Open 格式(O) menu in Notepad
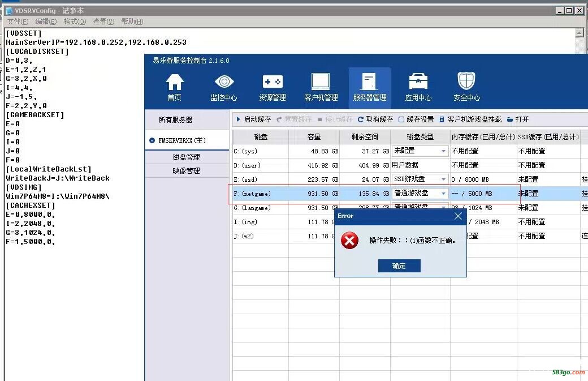 click(x=75, y=22)
